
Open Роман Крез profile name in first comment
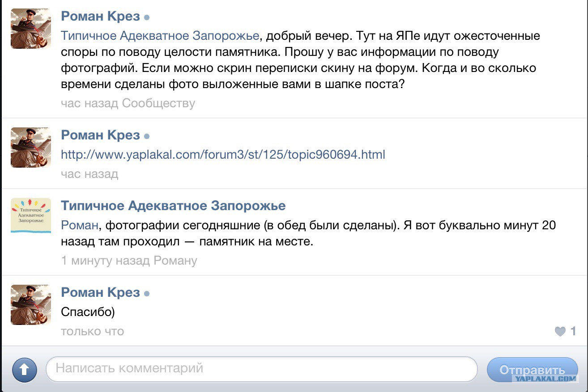pyautogui.click(x=100, y=17)
